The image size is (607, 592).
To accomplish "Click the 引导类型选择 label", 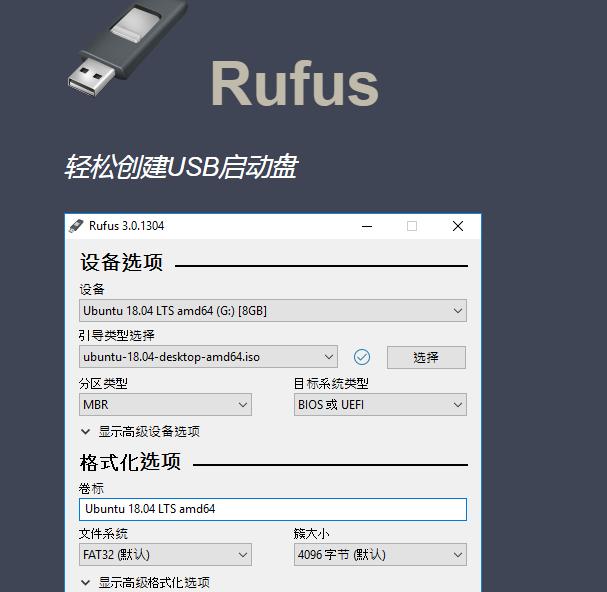I will tap(117, 335).
